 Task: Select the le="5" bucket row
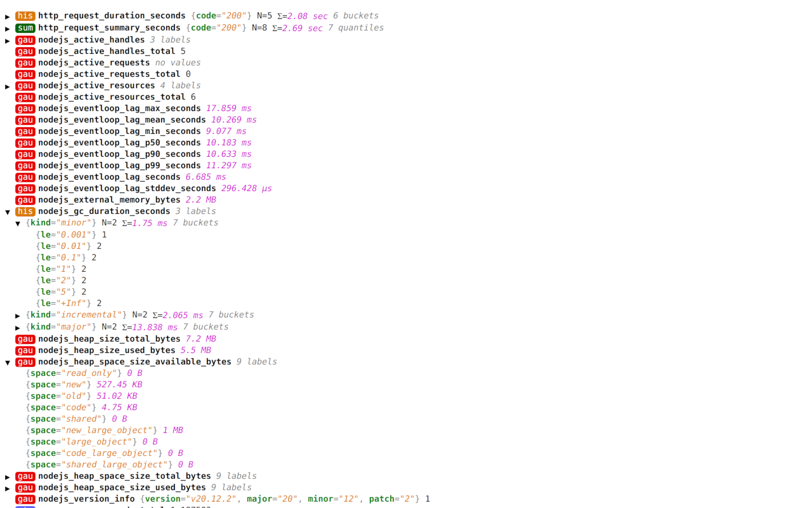pos(61,292)
